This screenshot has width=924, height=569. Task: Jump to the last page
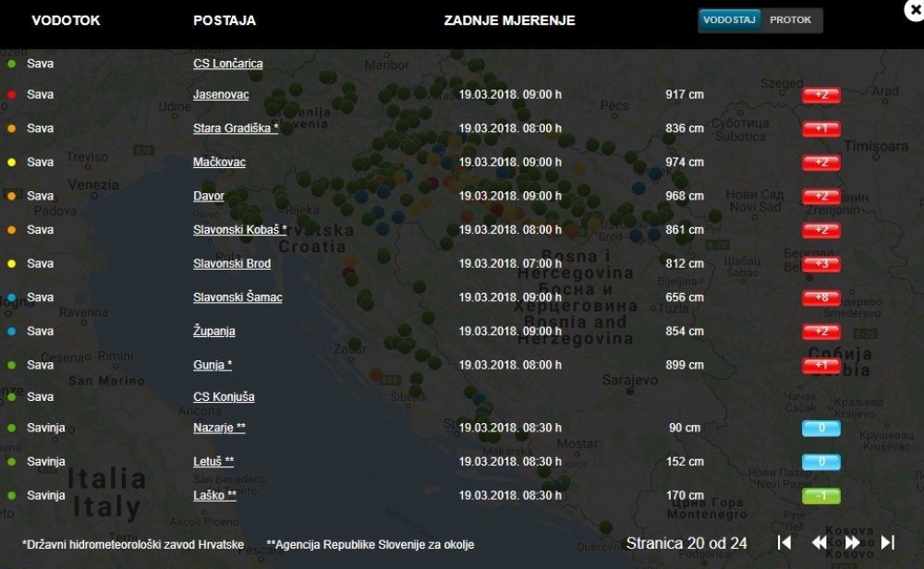pyautogui.click(x=888, y=542)
